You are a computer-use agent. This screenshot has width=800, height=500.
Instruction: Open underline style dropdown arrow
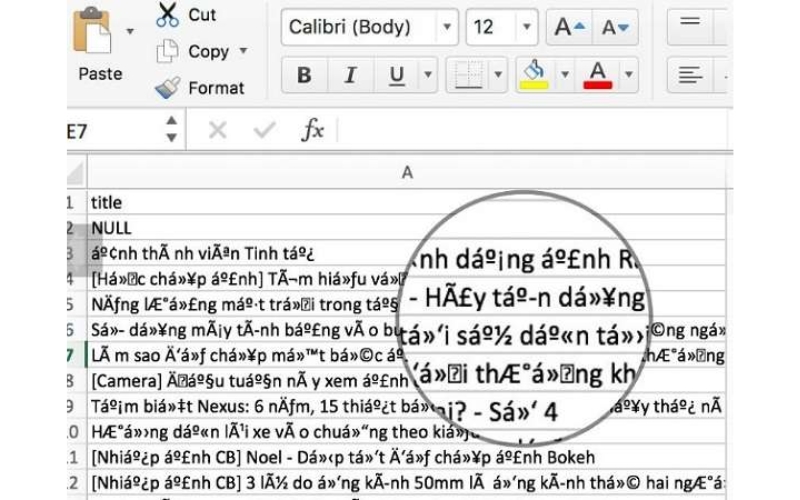[x=428, y=75]
